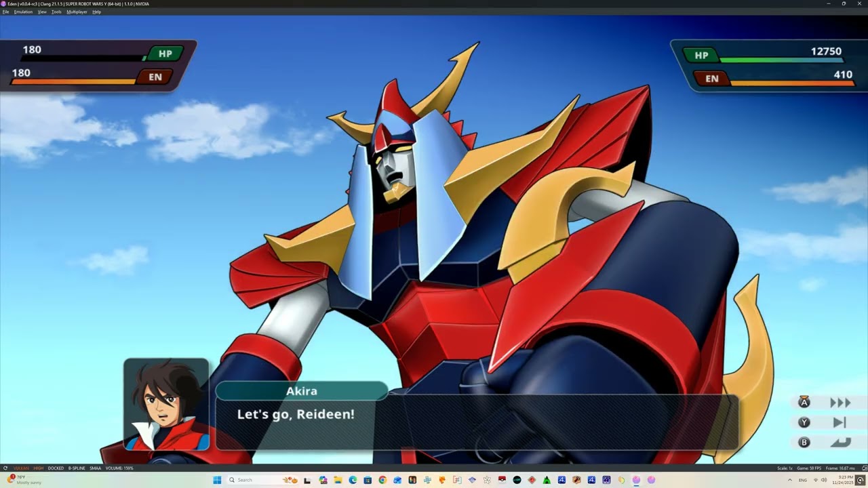Expand the system tray hidden icons chevron
Screen dimensions: 868x488
click(789, 480)
